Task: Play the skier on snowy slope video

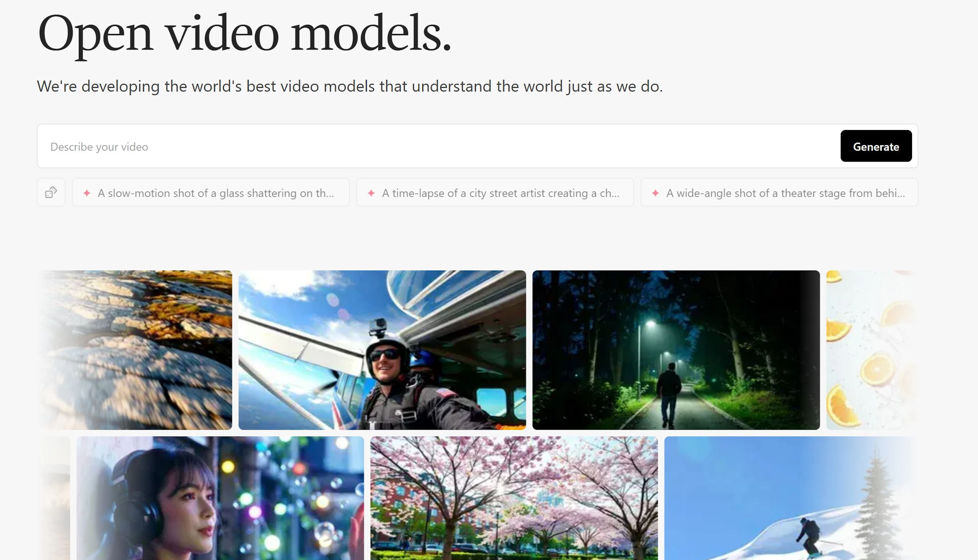Action: tap(789, 498)
